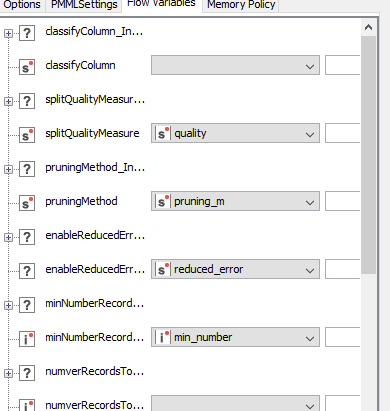Click the string icon beside splitQualityMeasure

[x=27, y=135]
